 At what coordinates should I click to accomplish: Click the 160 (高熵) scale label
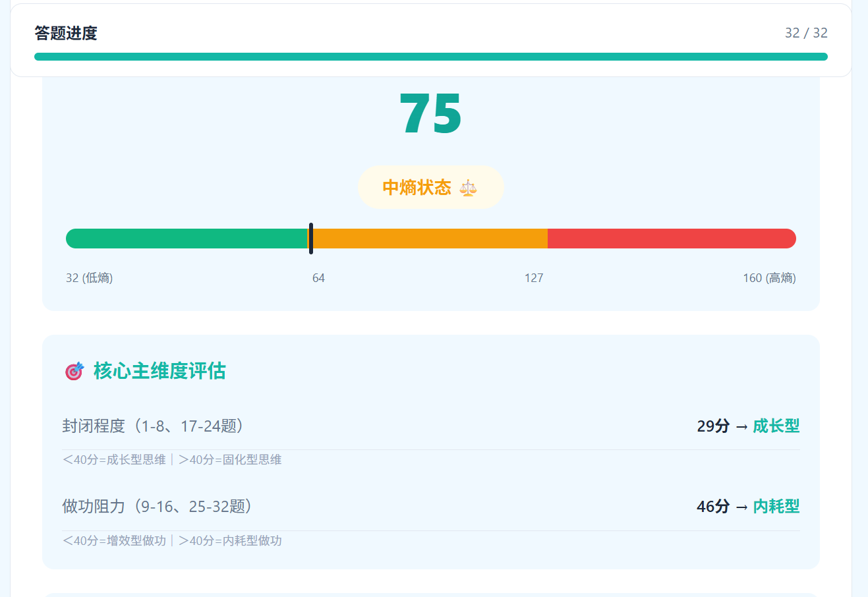point(768,278)
